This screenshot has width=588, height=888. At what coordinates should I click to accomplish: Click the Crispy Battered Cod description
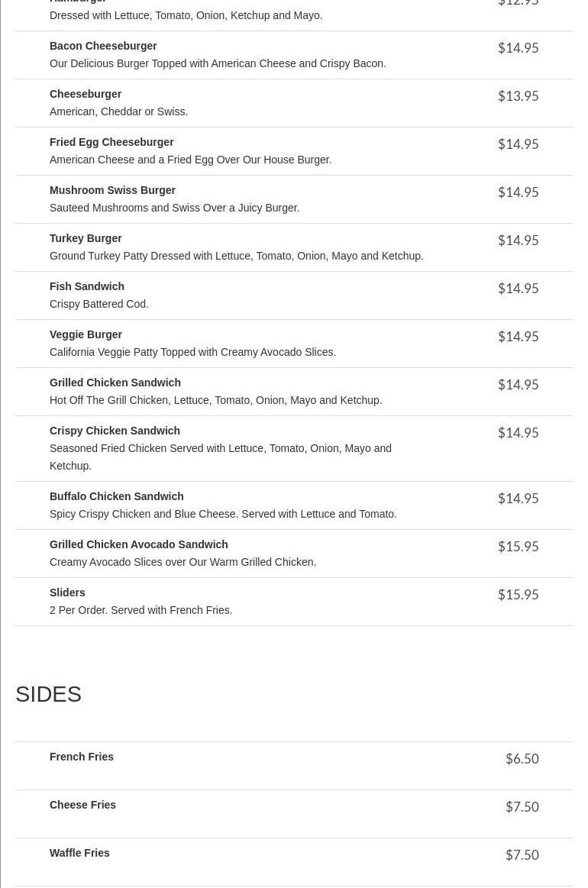coord(99,304)
